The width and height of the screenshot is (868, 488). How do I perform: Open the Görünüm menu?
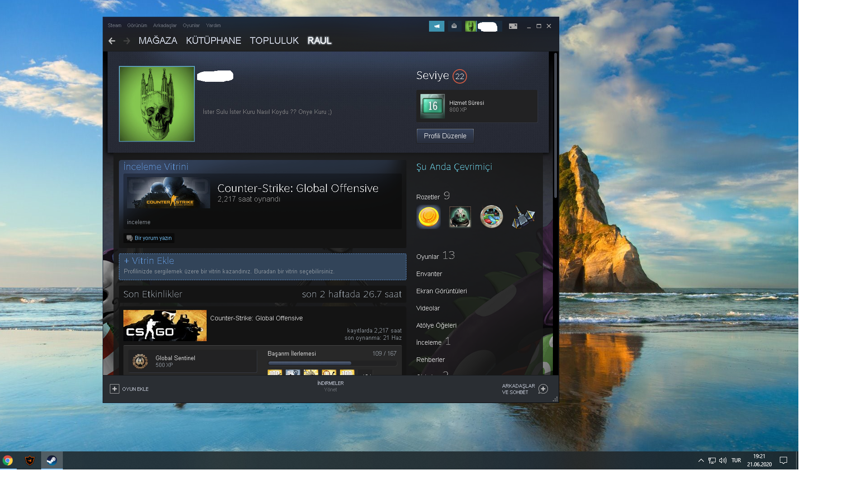coord(137,26)
